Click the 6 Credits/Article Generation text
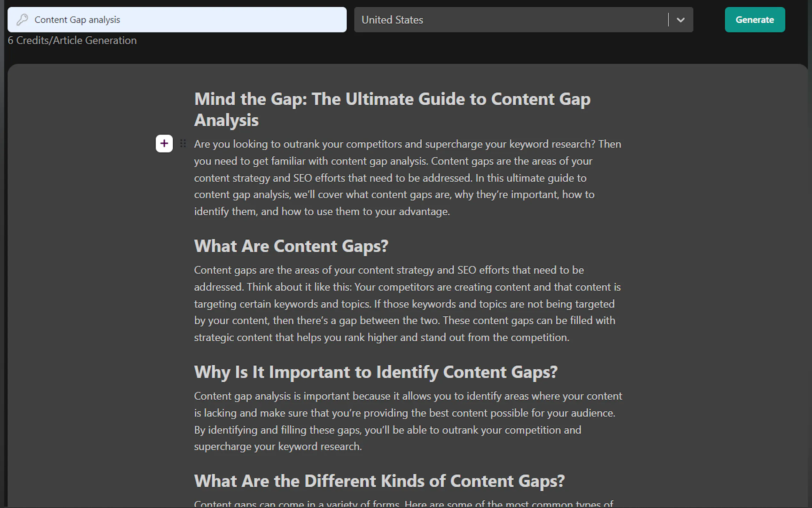This screenshot has height=508, width=812. pyautogui.click(x=72, y=40)
